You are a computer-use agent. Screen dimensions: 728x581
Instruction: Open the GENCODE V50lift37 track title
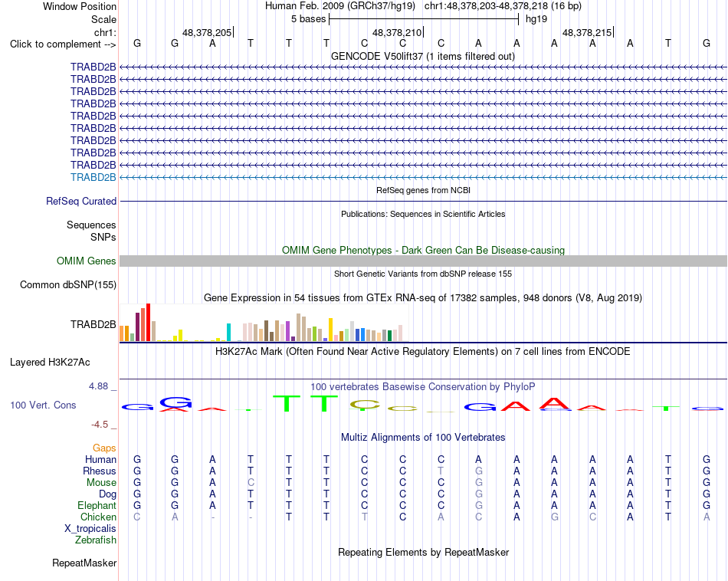[423, 56]
